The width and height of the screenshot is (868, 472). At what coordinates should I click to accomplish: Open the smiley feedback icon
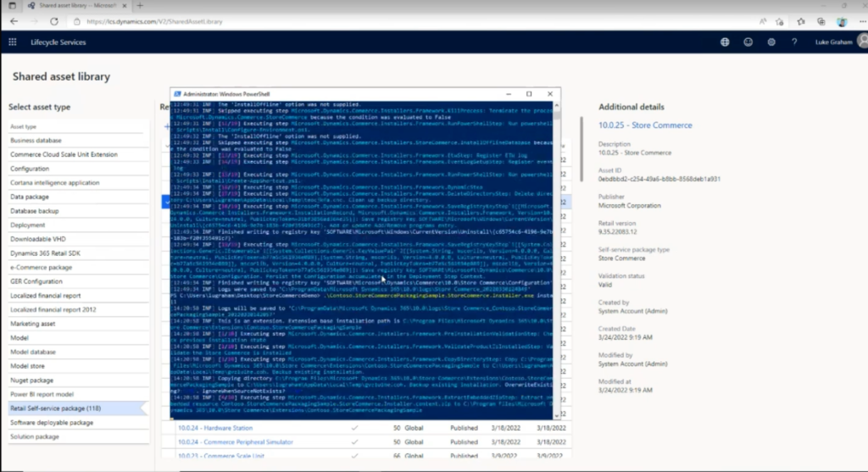click(x=748, y=42)
